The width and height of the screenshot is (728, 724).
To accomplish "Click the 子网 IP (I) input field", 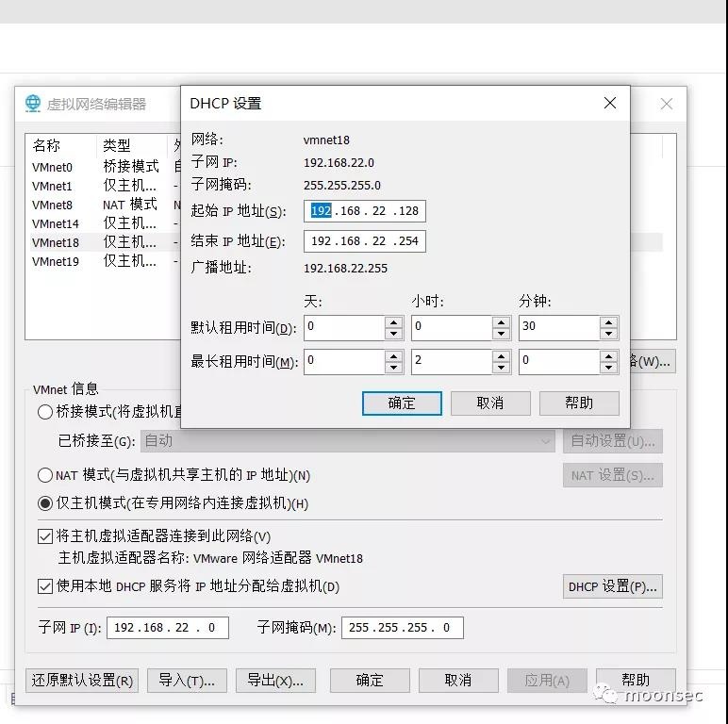I will tap(168, 628).
